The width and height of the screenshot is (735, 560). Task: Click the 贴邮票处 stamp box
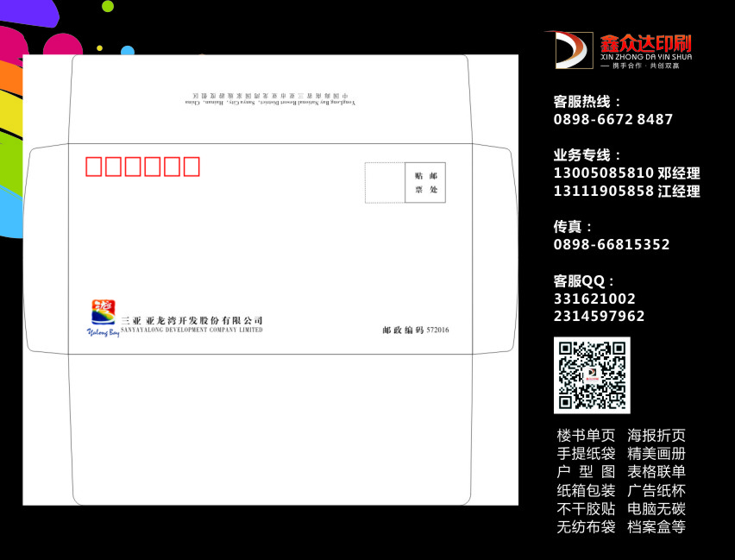pyautogui.click(x=425, y=182)
